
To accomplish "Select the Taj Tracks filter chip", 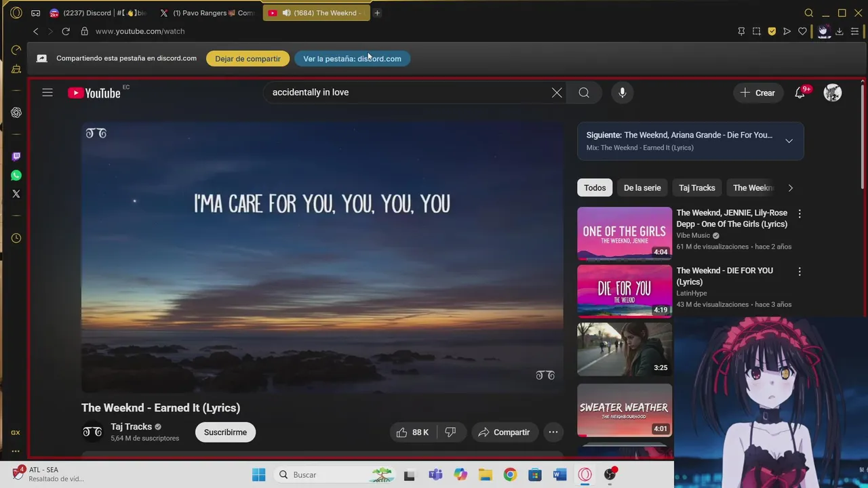I will 697,188.
